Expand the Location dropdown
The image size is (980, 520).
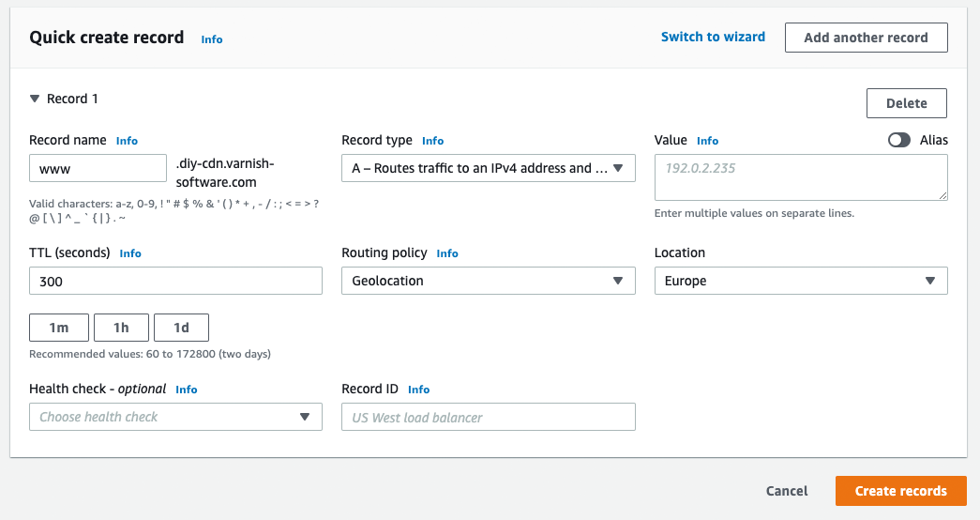(x=800, y=281)
